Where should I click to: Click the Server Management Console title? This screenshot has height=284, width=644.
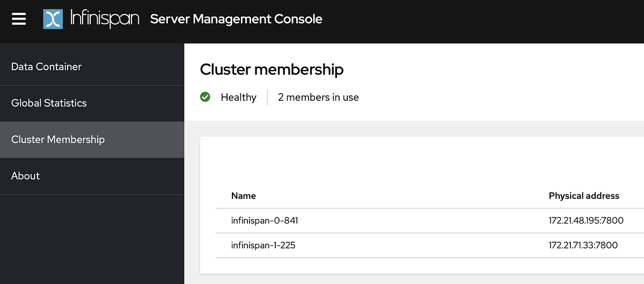(x=236, y=19)
